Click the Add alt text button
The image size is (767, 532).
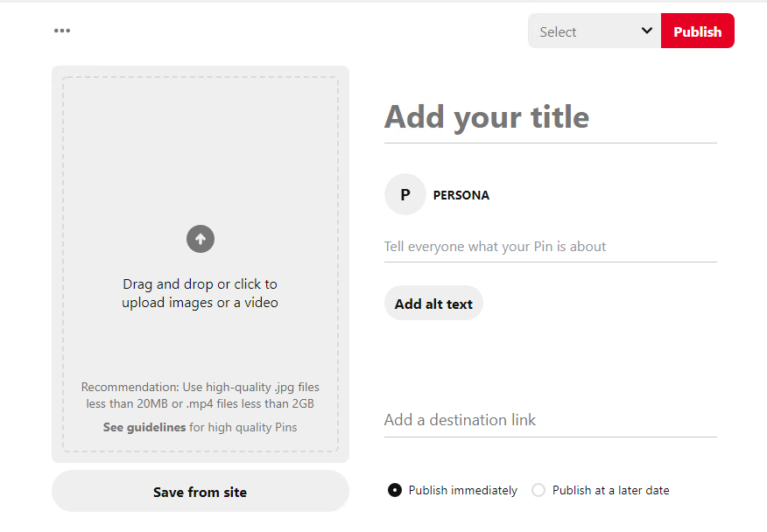(433, 304)
